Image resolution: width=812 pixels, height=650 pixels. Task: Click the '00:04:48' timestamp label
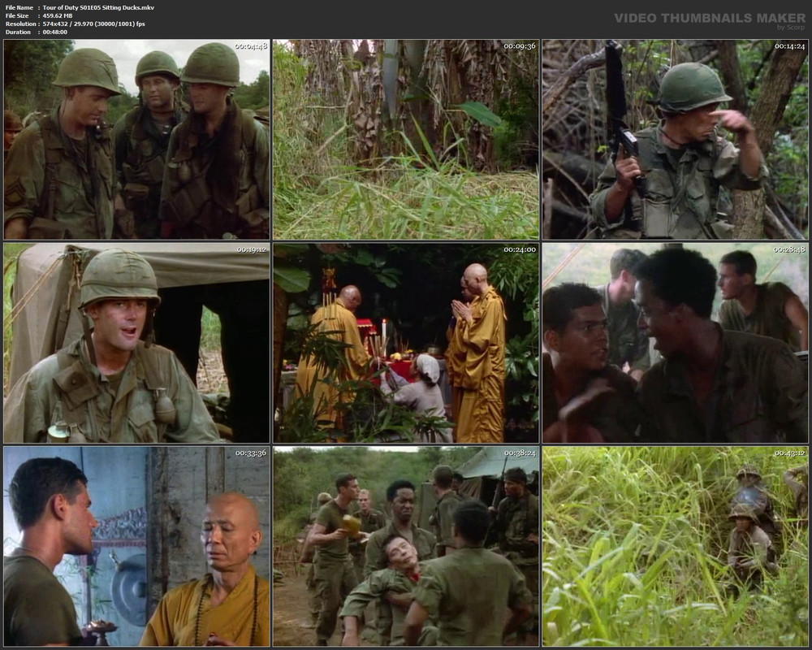point(251,46)
